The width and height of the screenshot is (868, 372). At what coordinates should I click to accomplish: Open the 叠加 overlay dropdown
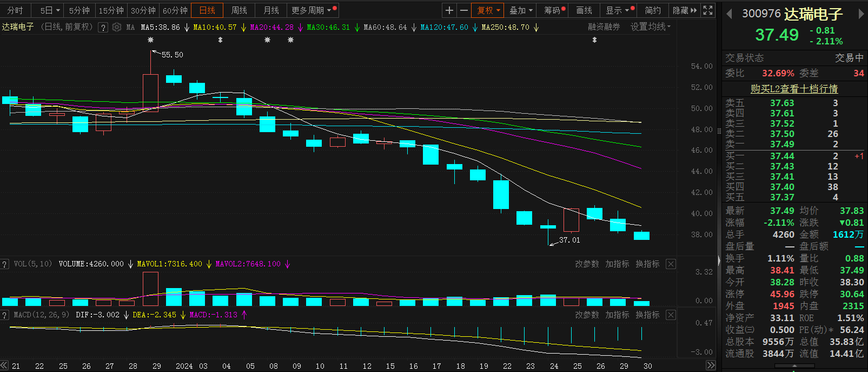[x=521, y=10]
